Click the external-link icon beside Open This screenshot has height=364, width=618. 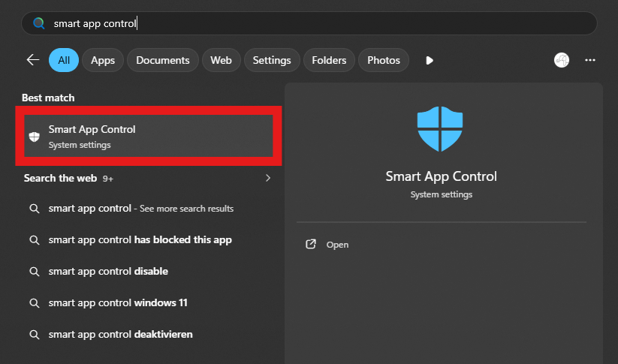click(x=311, y=245)
